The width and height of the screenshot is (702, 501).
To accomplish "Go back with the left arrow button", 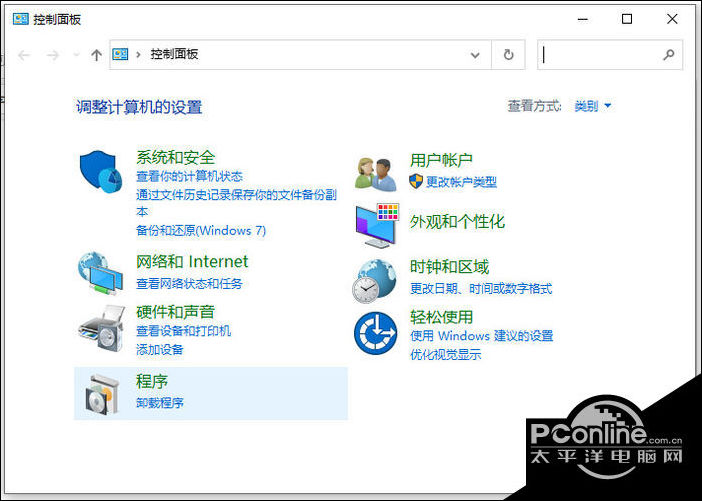I will (x=24, y=55).
